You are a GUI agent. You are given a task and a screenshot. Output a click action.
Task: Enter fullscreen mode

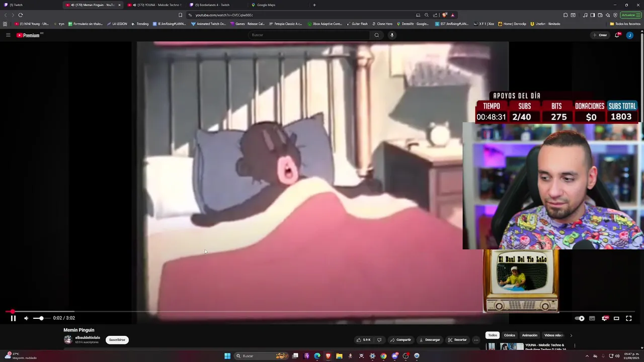(629, 318)
